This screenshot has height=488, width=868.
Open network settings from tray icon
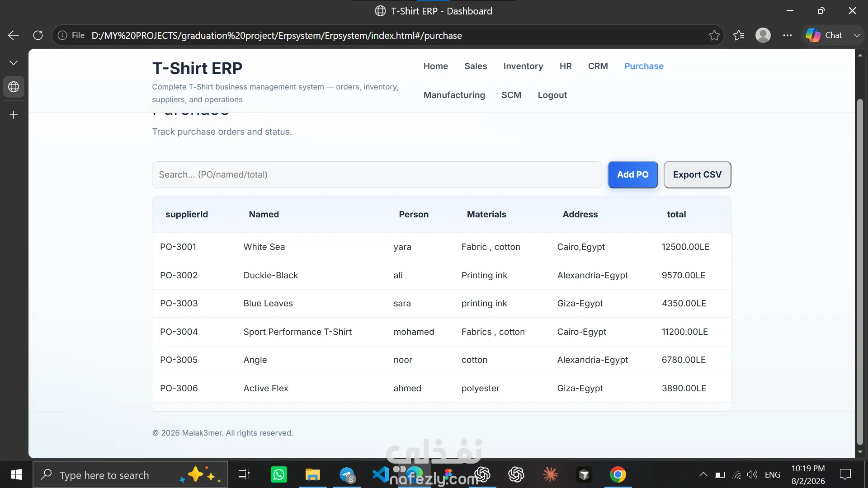[737, 474]
